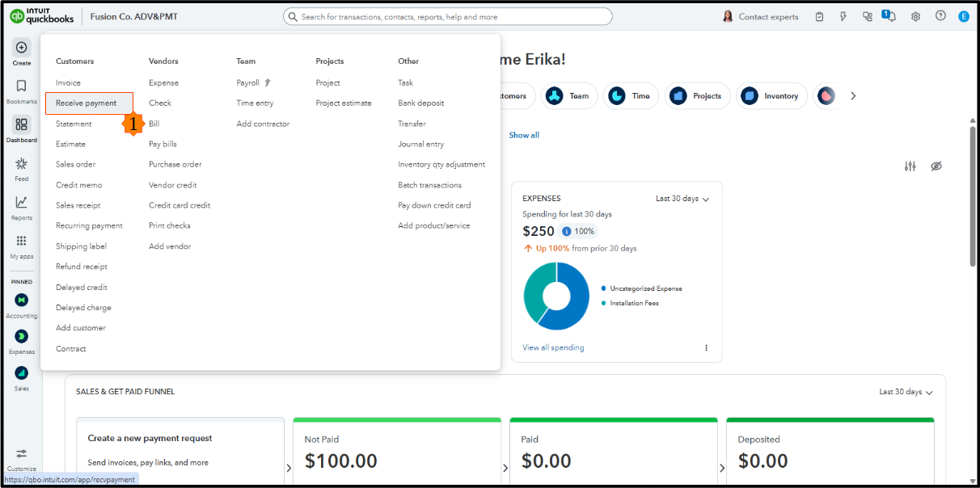
Task: Open pinned Accounting icon in sidebar
Action: [21, 300]
